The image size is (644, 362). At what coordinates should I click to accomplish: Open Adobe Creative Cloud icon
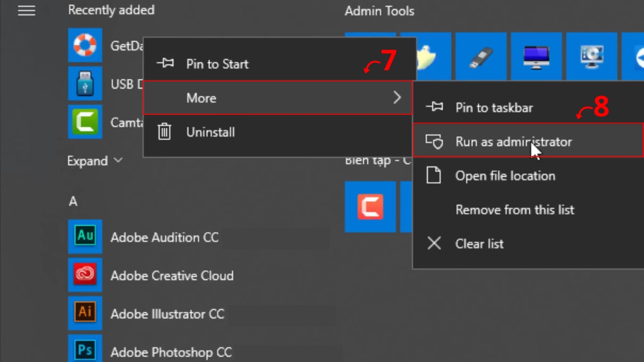point(85,275)
